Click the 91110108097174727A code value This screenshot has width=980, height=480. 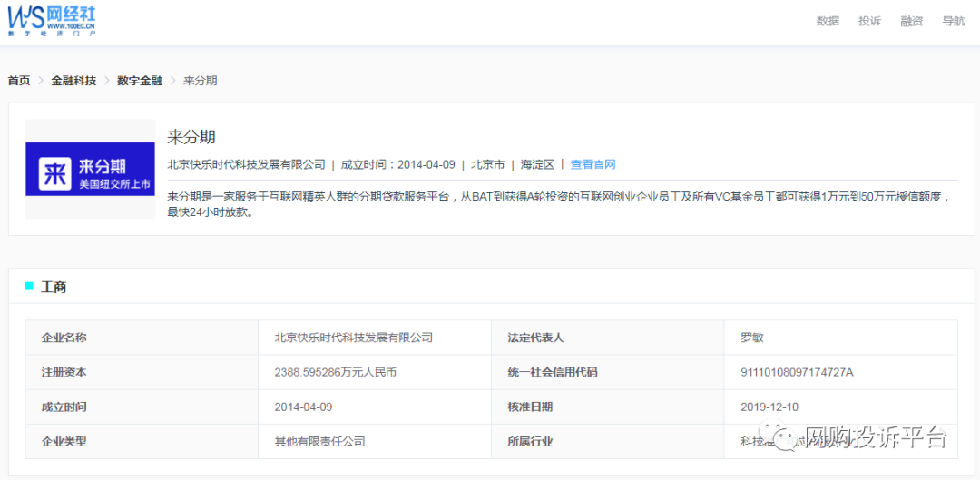coord(797,373)
